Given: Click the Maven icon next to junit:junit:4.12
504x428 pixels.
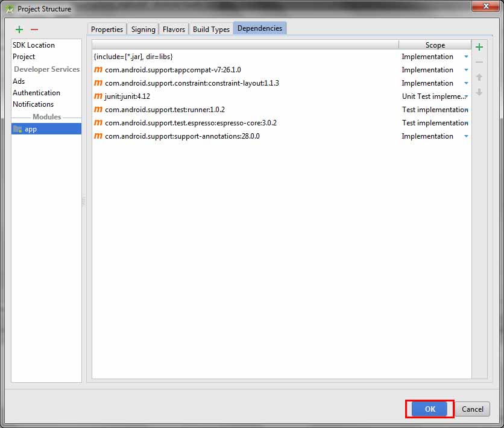Looking at the screenshot, I should 98,96.
